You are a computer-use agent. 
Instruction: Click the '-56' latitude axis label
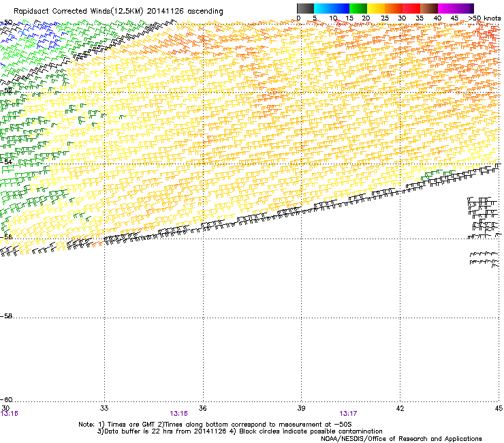click(x=6, y=236)
